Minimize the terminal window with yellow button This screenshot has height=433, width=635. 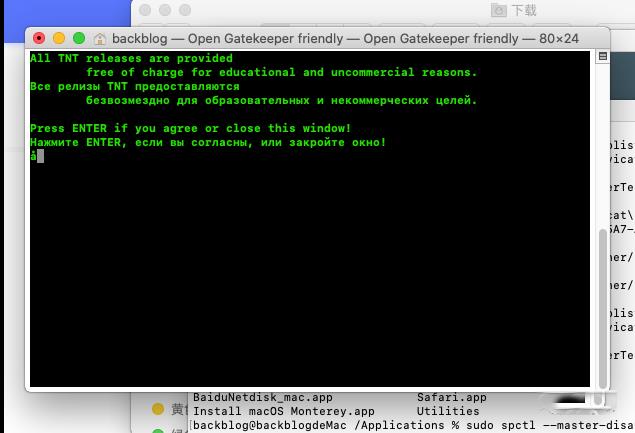(x=59, y=38)
